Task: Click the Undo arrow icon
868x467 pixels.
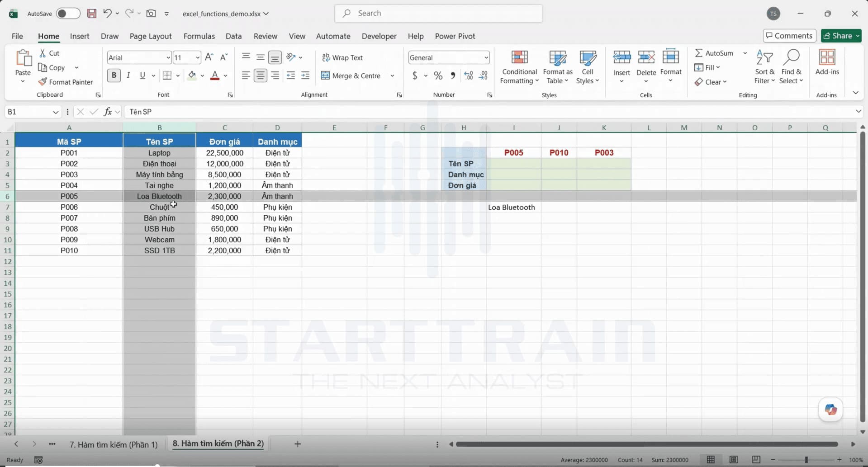Action: [107, 14]
